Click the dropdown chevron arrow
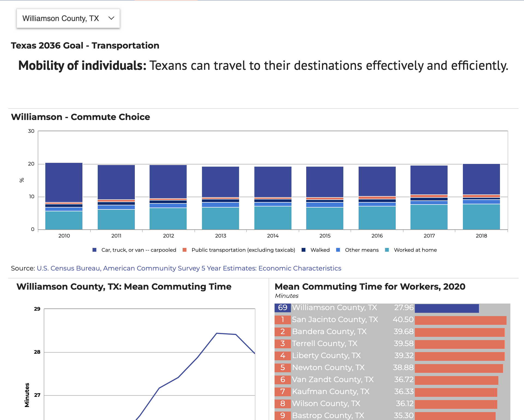Image resolution: width=524 pixels, height=420 pixels. 111,18
